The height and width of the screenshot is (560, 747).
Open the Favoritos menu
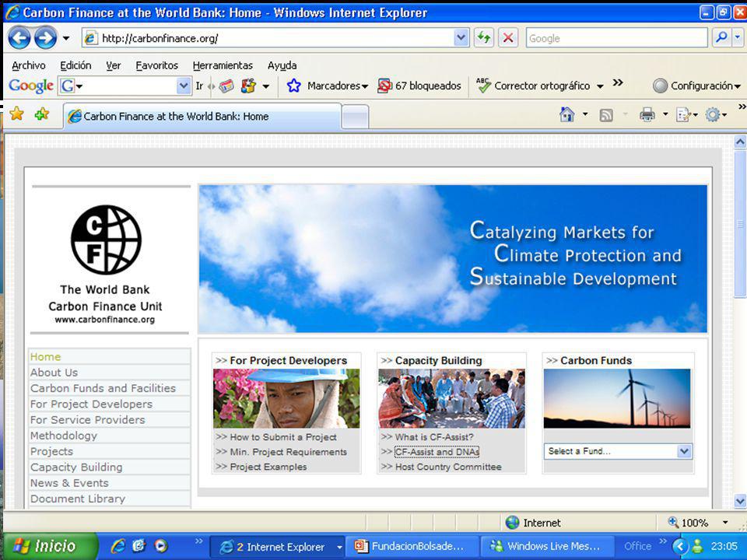click(x=156, y=65)
